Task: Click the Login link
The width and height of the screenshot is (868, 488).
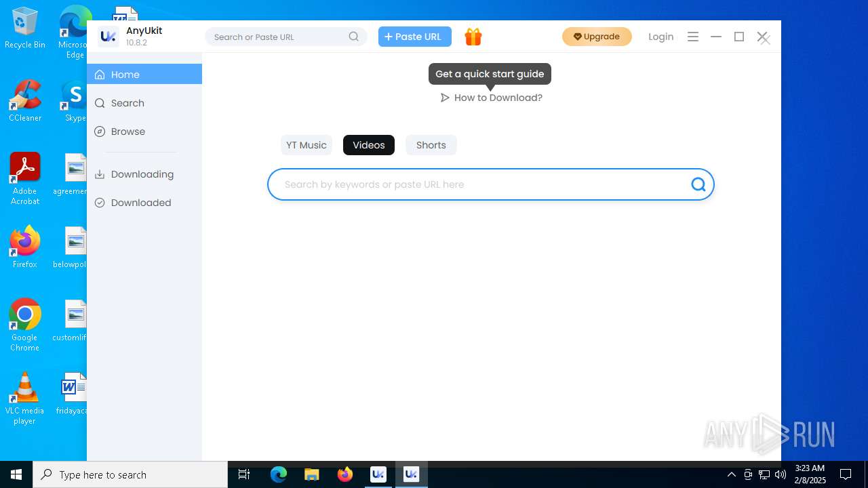Action: [x=661, y=37]
